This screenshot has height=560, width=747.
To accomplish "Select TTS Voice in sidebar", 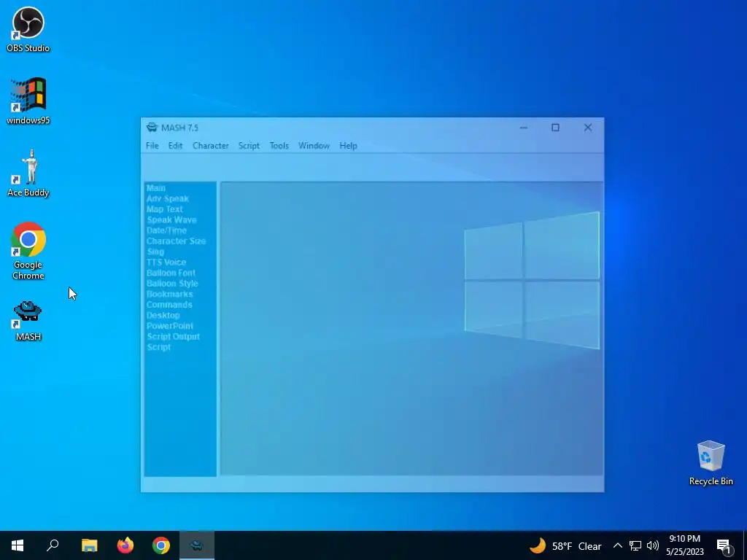I will (x=166, y=262).
